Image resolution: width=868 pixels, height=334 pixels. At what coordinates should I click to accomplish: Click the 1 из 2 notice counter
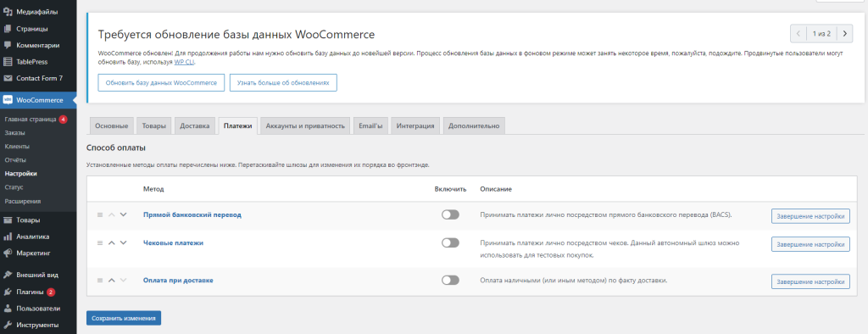821,34
